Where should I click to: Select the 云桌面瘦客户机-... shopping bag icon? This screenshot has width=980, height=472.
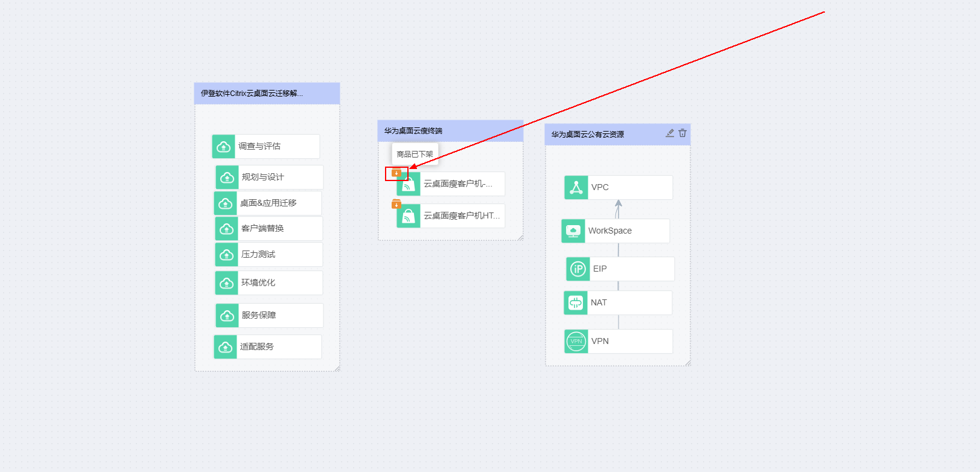coord(409,184)
